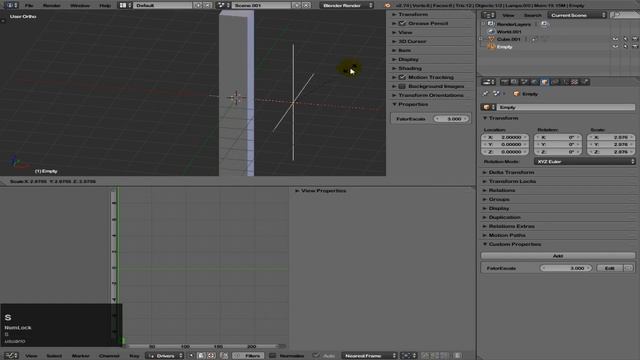
Task: Toggle Cube.001 viewport visibility eye
Action: pos(615,39)
